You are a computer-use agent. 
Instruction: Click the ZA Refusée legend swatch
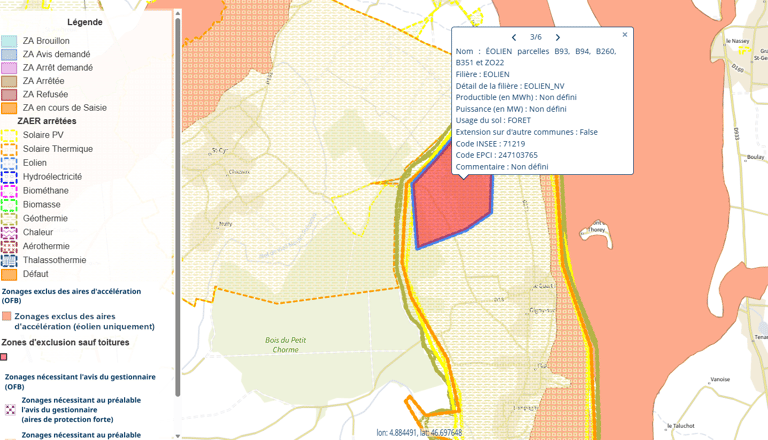pyautogui.click(x=9, y=94)
